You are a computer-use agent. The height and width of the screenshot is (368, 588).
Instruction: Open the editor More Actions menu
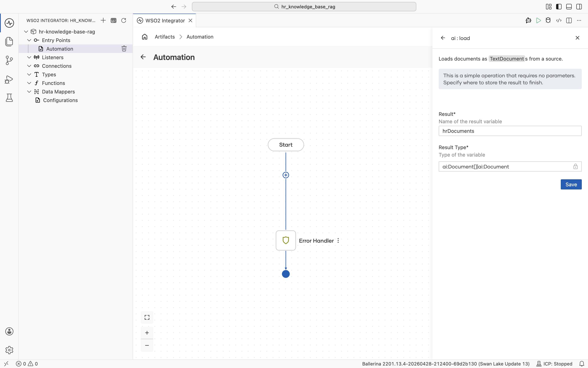click(x=579, y=20)
